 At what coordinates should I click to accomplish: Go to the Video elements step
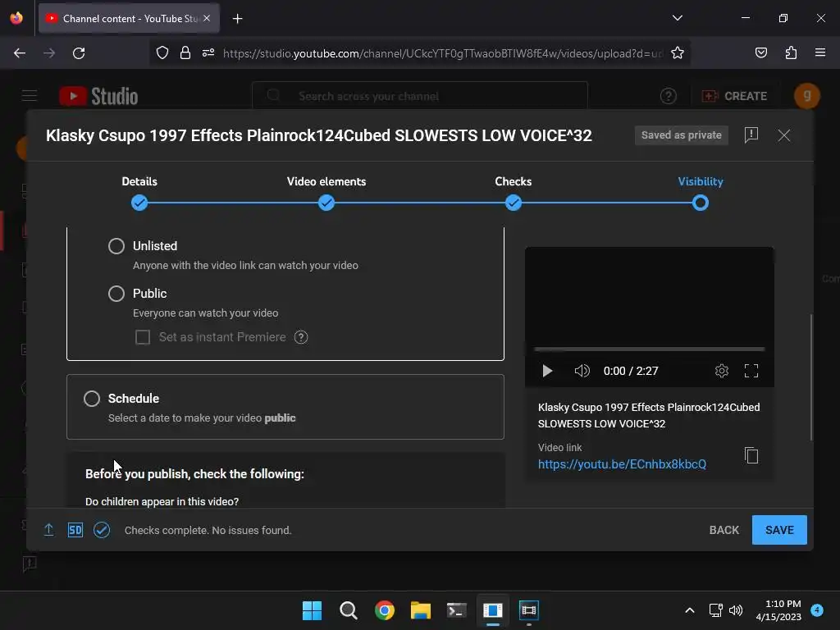[x=326, y=203]
